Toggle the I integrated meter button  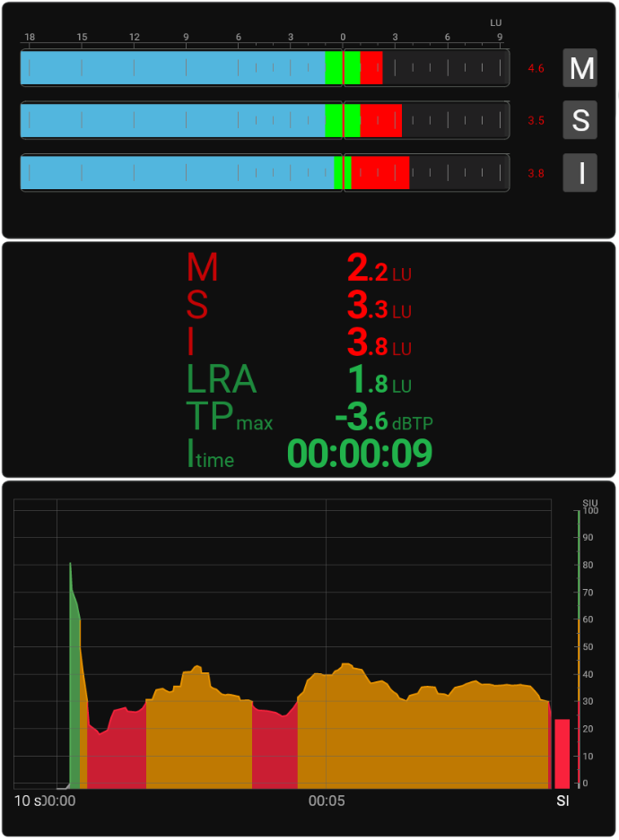tap(580, 173)
